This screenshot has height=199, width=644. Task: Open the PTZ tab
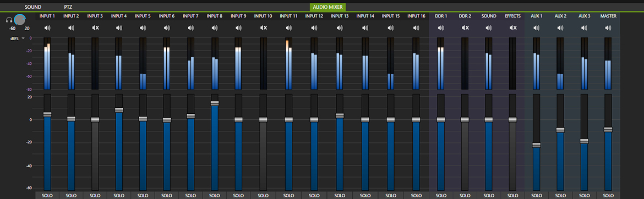[68, 7]
